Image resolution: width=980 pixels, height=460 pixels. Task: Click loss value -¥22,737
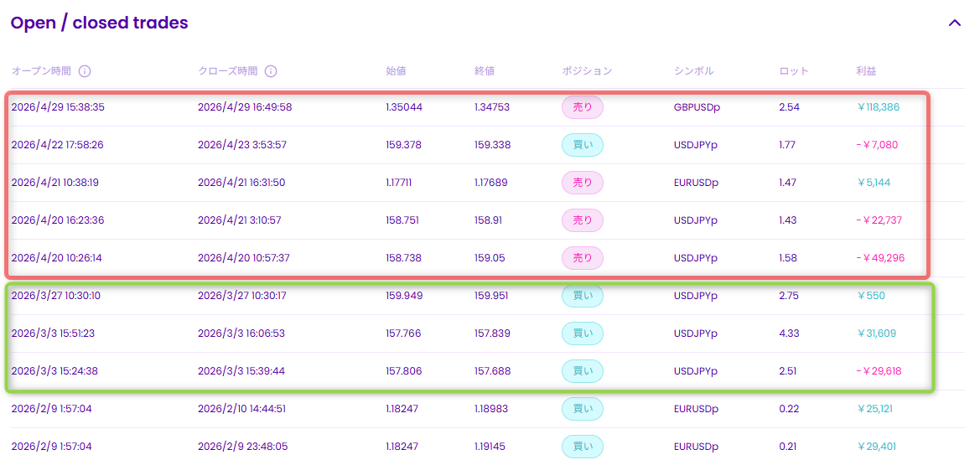point(879,220)
